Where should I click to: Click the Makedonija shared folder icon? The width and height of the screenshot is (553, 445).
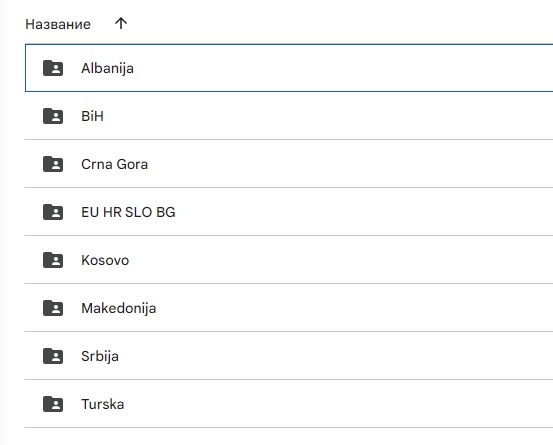click(x=53, y=308)
